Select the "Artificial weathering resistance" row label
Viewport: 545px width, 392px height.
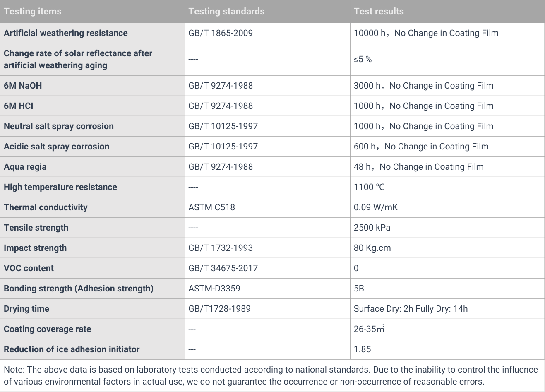tap(66, 33)
